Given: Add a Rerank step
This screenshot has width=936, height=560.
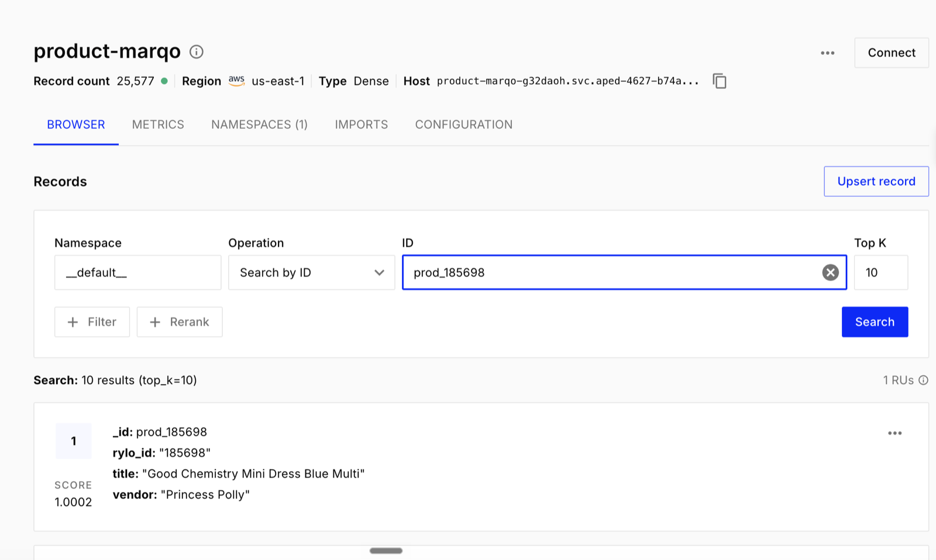Looking at the screenshot, I should click(180, 322).
